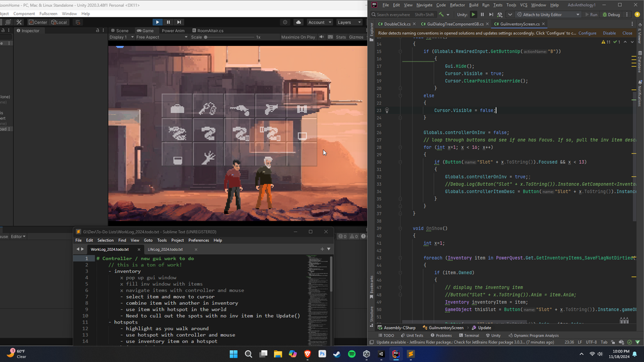Click the Configure link in Rider notification

(x=587, y=33)
